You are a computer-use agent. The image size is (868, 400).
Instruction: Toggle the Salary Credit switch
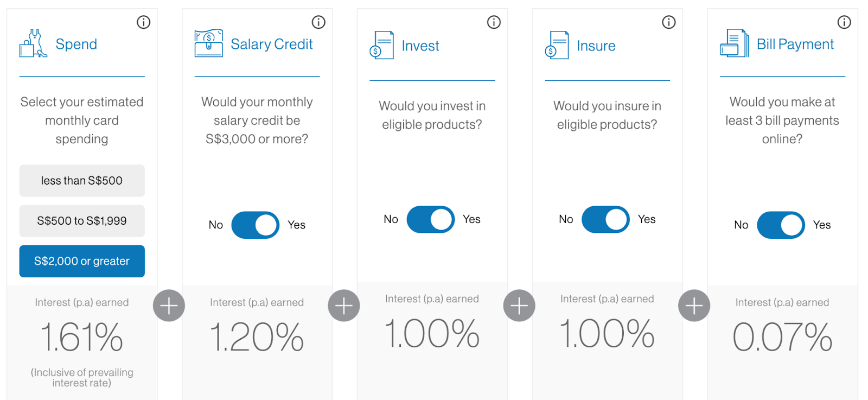coord(256,225)
